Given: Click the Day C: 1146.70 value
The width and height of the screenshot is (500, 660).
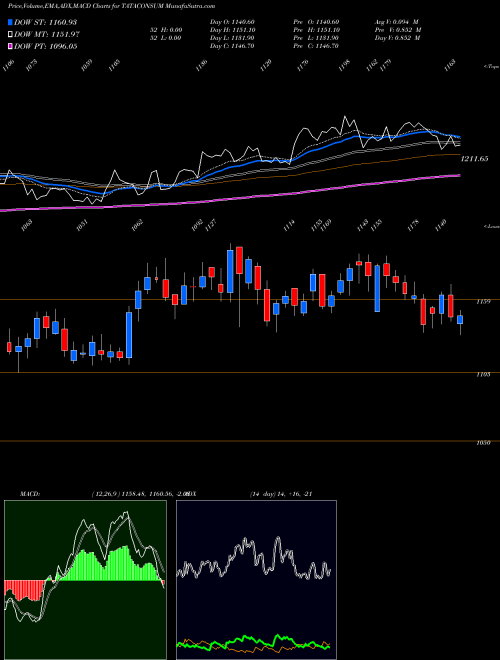Looking at the screenshot, I should (232, 46).
